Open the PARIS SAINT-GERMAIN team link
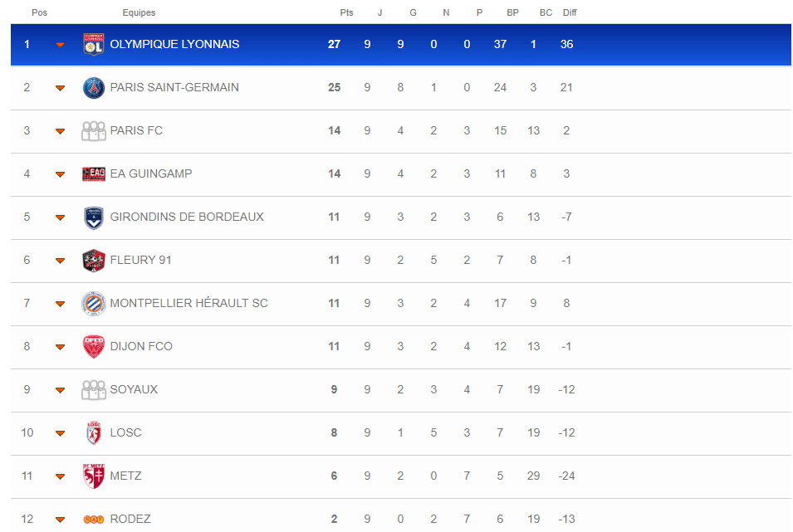The image size is (793, 532). tap(174, 87)
